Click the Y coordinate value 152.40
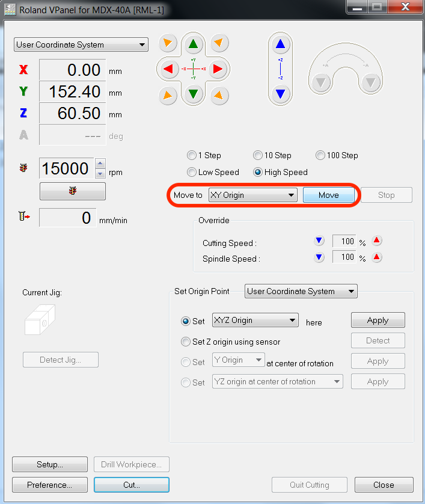 (73, 91)
